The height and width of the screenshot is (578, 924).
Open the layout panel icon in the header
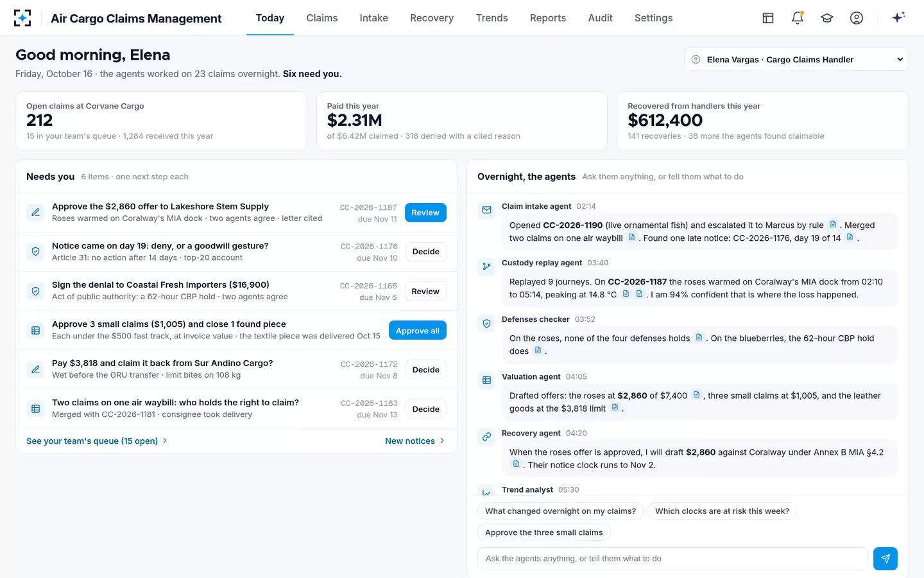768,18
